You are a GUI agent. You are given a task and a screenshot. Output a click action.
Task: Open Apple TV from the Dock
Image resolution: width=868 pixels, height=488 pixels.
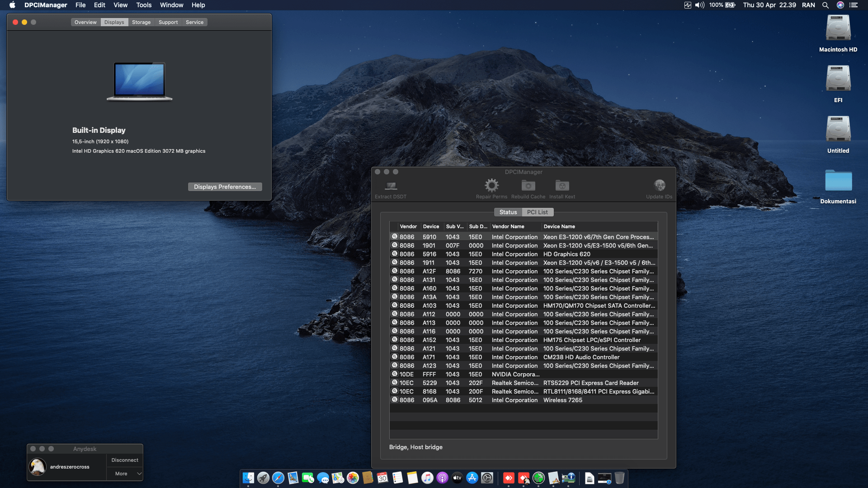click(x=457, y=478)
